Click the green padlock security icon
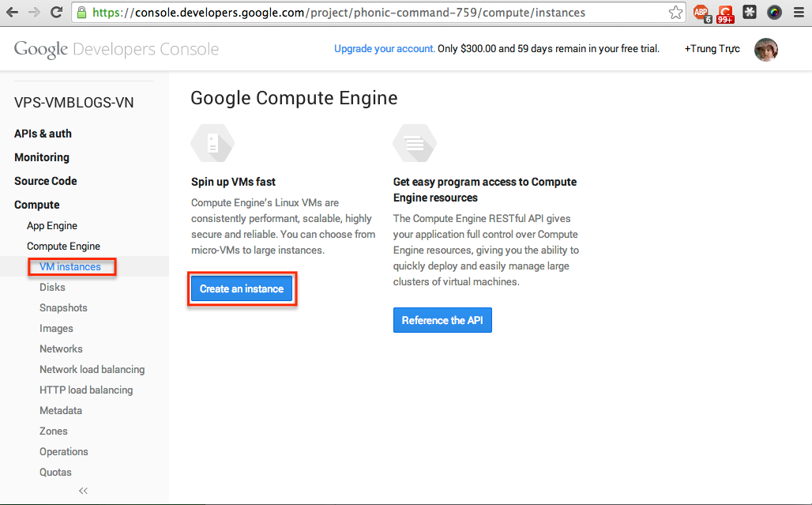The image size is (812, 505). [81, 13]
